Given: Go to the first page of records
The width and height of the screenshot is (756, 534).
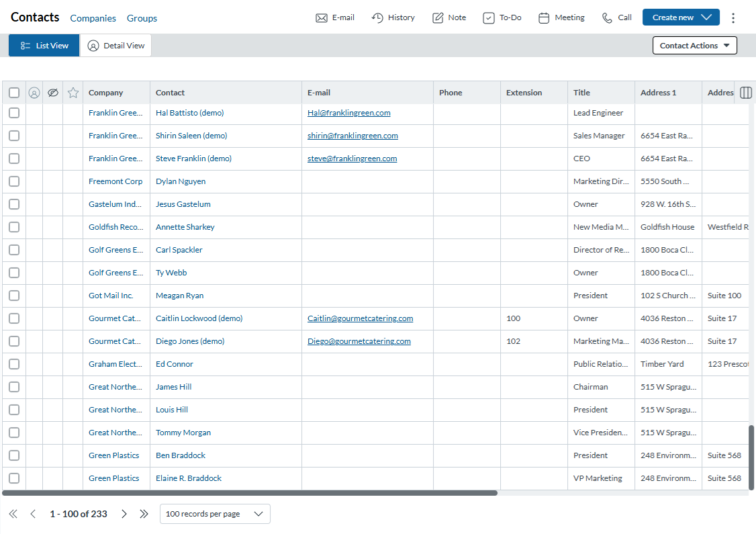Looking at the screenshot, I should pyautogui.click(x=13, y=514).
